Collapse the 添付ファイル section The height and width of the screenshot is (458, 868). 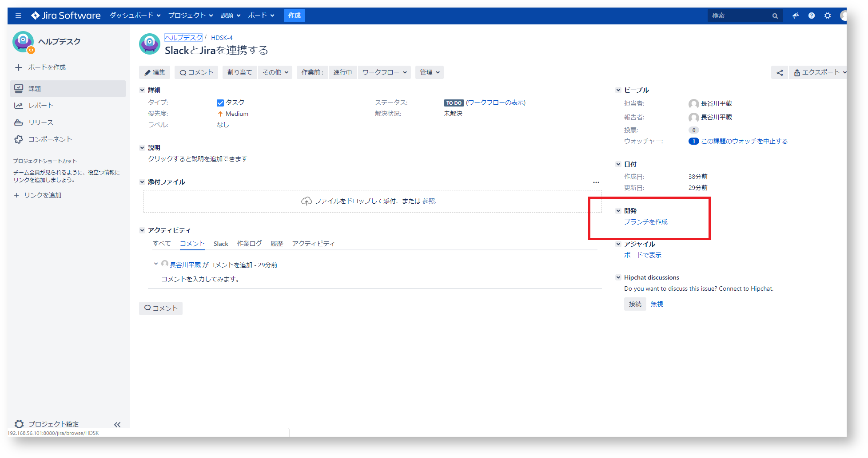(x=142, y=182)
